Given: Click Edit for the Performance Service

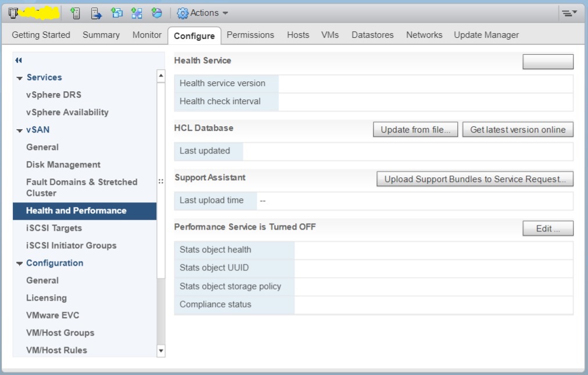Looking at the screenshot, I should tap(547, 228).
